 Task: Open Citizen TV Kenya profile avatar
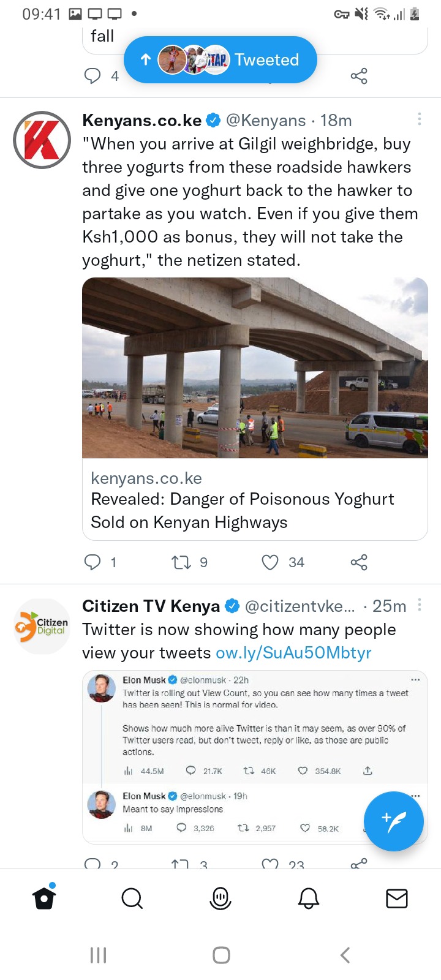click(42, 627)
